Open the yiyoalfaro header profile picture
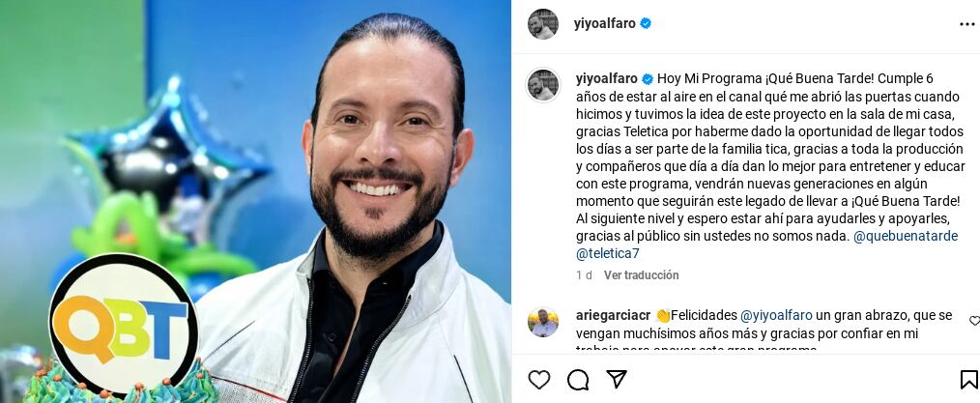The height and width of the screenshot is (403, 980). (x=542, y=24)
